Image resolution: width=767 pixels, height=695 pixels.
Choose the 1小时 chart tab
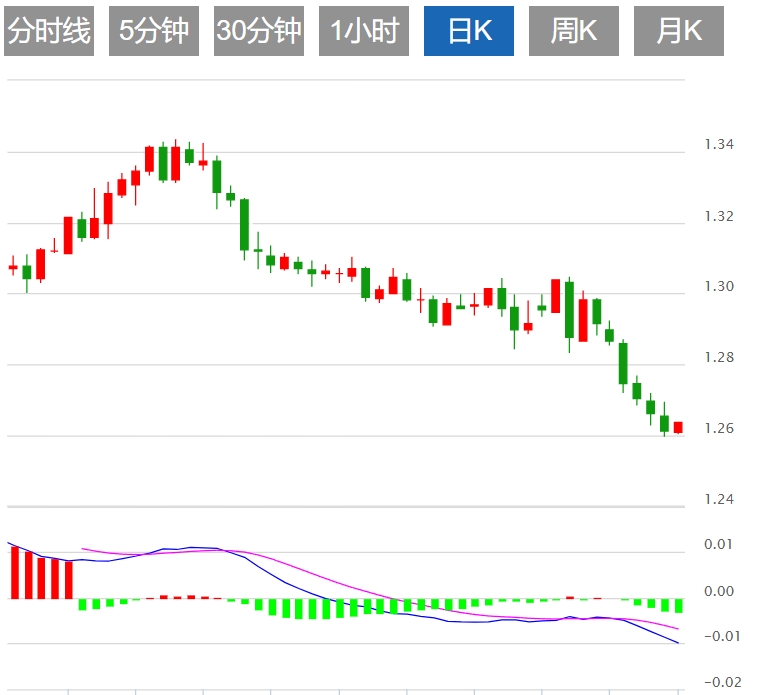click(x=364, y=31)
